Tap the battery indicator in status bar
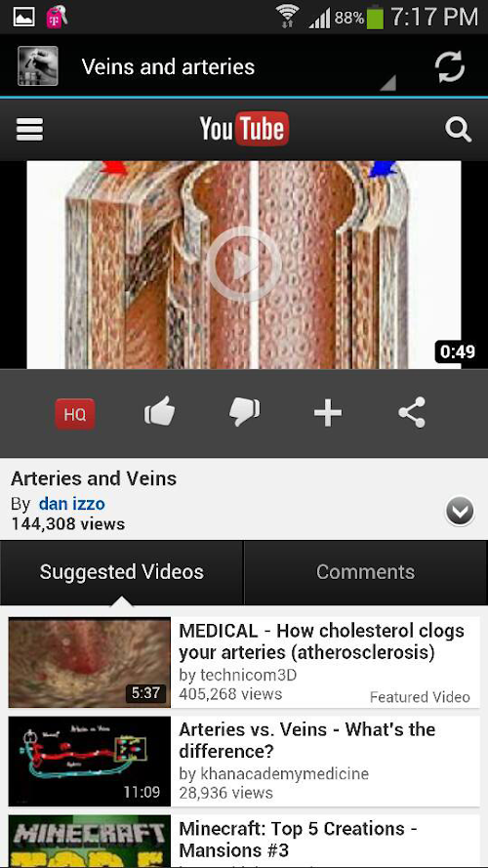Image resolution: width=488 pixels, height=868 pixels. pyautogui.click(x=375, y=18)
